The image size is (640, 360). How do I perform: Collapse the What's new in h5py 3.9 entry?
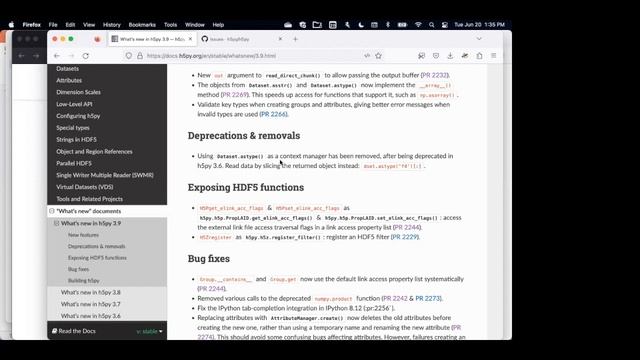[56, 223]
